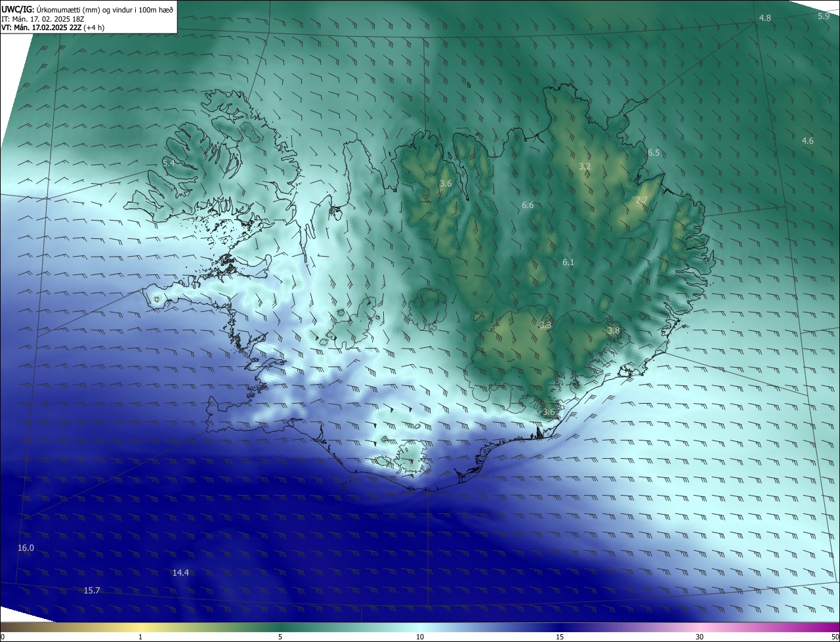Screen dimensions: 840x642
Task: Click the valid time line 'VT: Mán. 17.02.2025 22Z (+4 h)'
Action: coord(53,28)
